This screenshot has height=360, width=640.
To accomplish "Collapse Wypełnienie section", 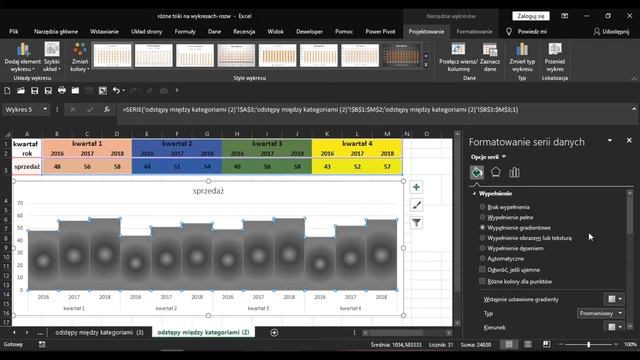I will 474,193.
